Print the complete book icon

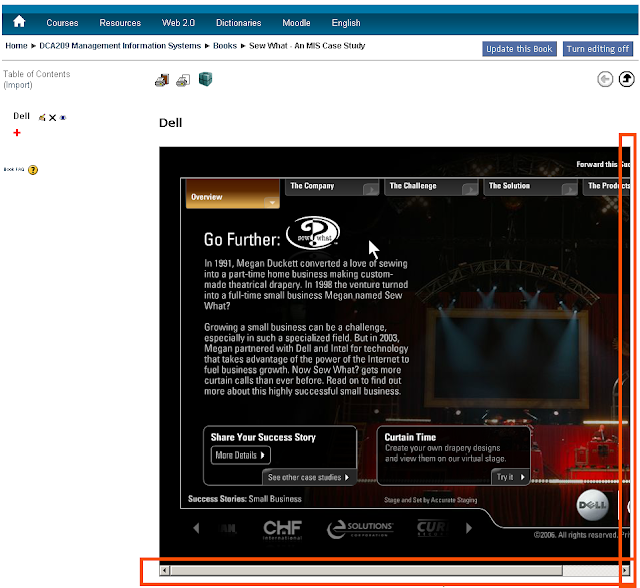pos(162,80)
